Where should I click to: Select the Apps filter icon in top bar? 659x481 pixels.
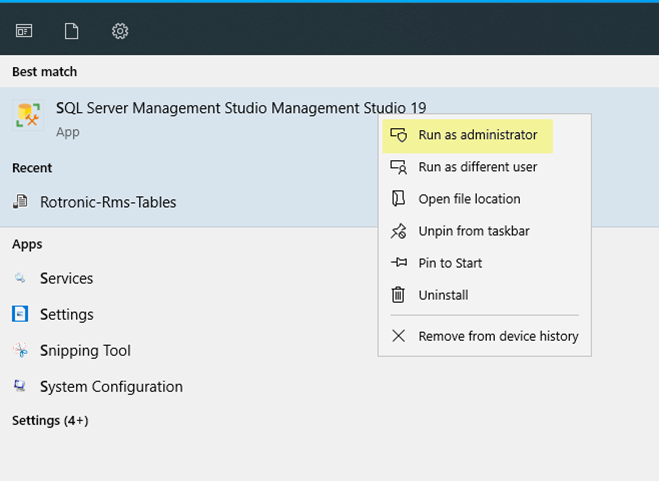tap(24, 31)
